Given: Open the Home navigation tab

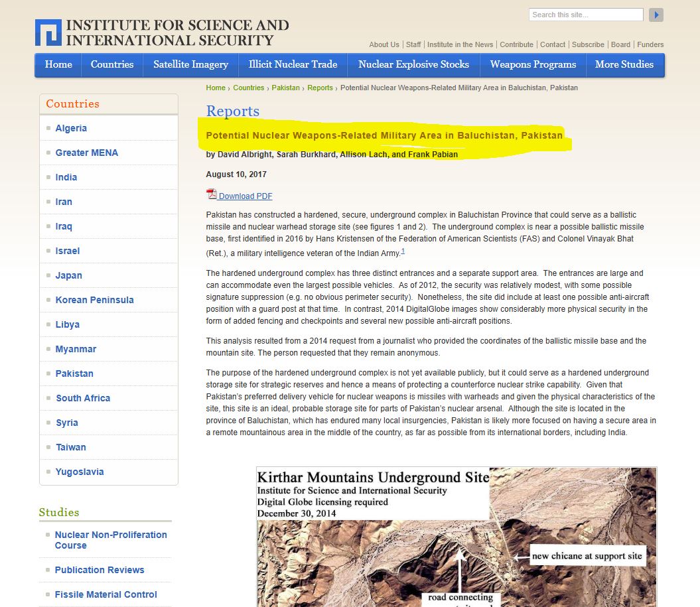Looking at the screenshot, I should click(58, 65).
